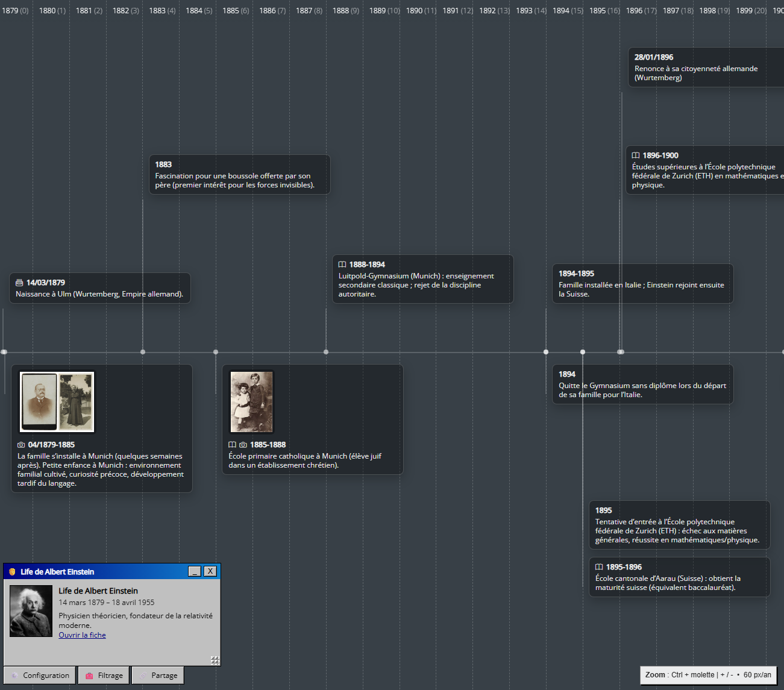Click the briefcase icon on the Filtrage button
The width and height of the screenshot is (784, 690).
(89, 675)
